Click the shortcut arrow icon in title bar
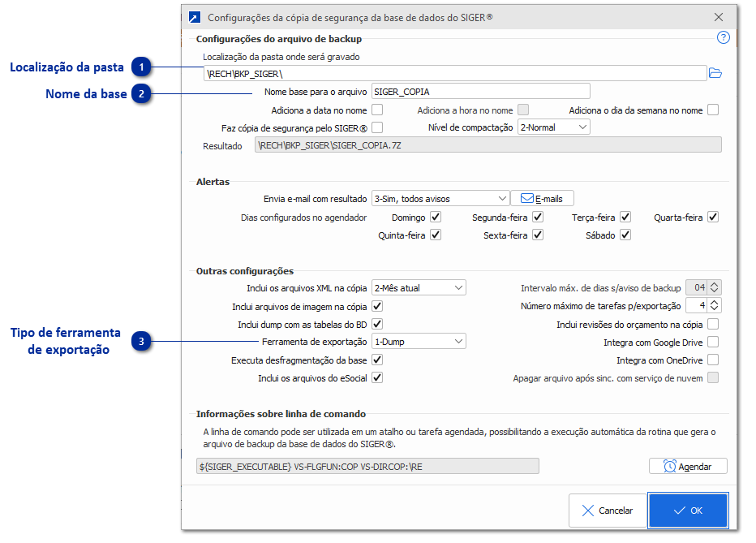This screenshot has width=756, height=543. click(x=195, y=16)
